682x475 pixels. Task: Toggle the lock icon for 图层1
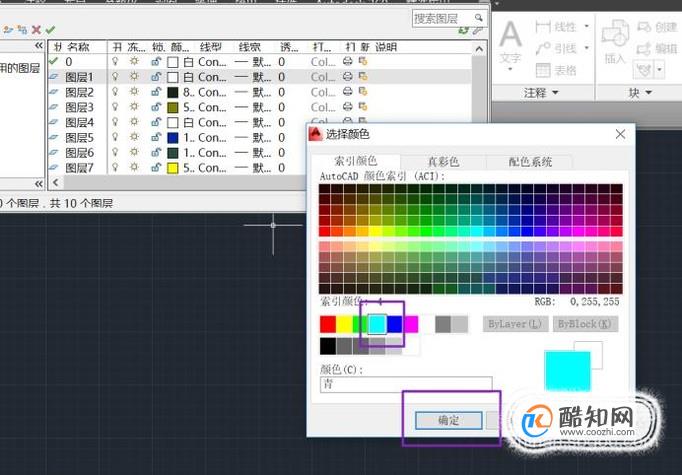pos(156,77)
